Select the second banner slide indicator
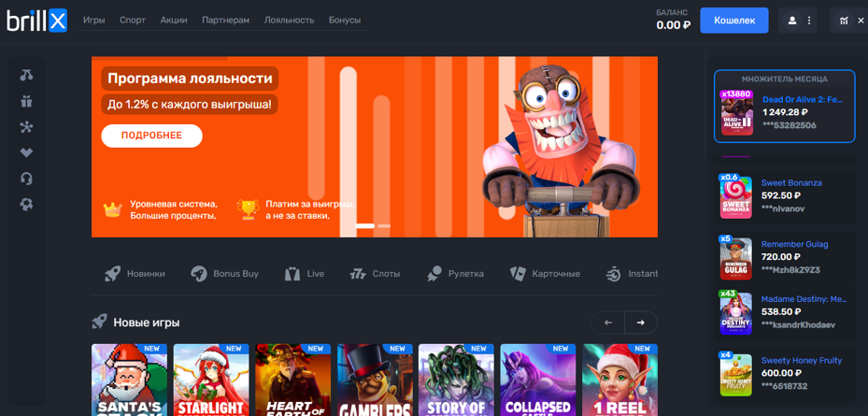The height and width of the screenshot is (416, 868). pyautogui.click(x=384, y=226)
